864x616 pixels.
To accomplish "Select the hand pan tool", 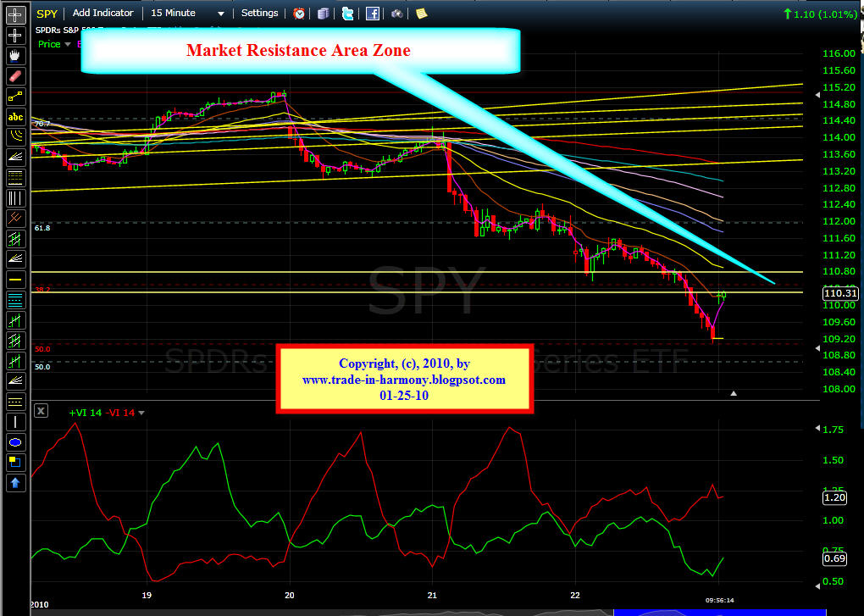I will (x=15, y=55).
